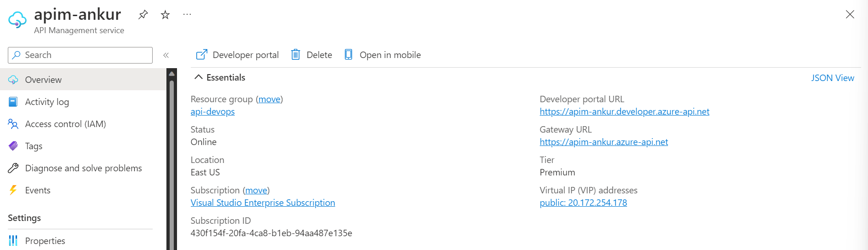Collapse the Essentials section

coord(220,77)
